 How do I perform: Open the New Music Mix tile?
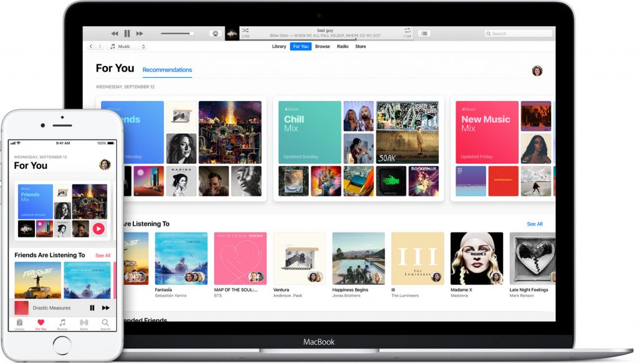[x=487, y=132]
